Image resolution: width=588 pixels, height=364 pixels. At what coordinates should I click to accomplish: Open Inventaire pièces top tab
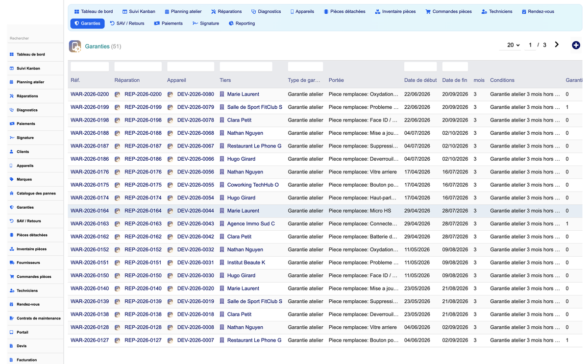click(395, 11)
